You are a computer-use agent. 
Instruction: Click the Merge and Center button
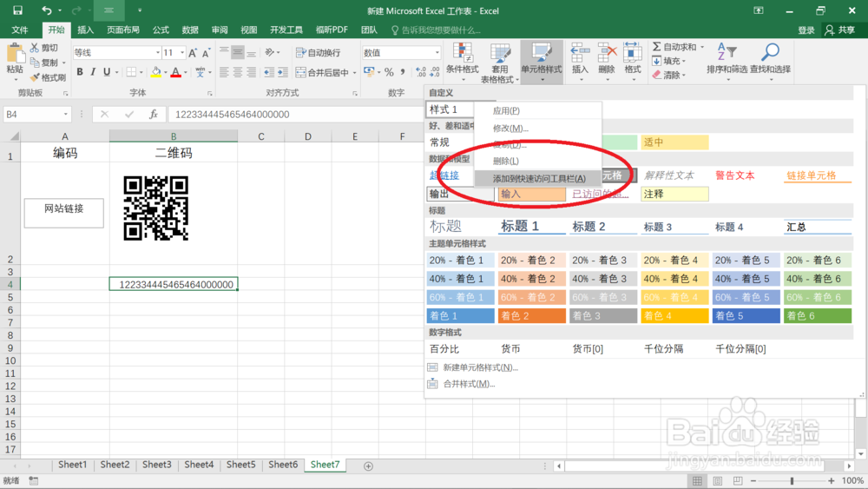(x=325, y=72)
